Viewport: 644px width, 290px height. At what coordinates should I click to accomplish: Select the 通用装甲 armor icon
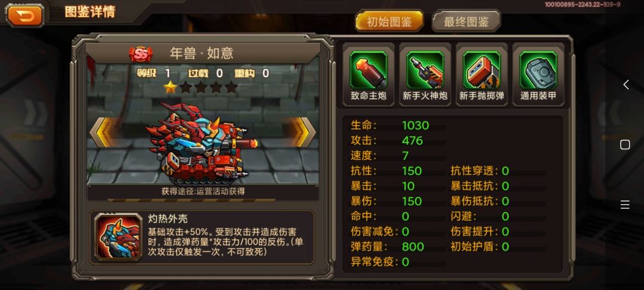(538, 70)
